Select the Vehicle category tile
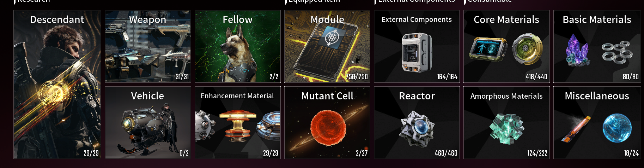This screenshot has width=644, height=168. 148,123
